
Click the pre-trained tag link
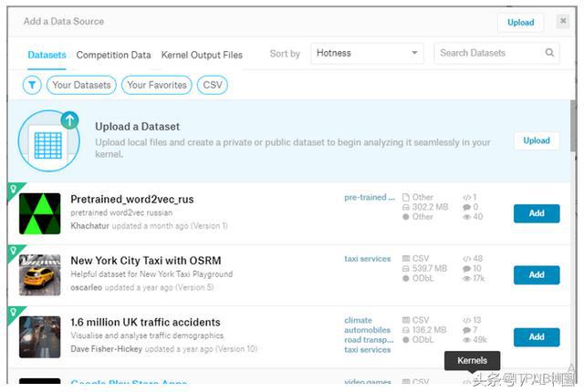pyautogui.click(x=369, y=198)
